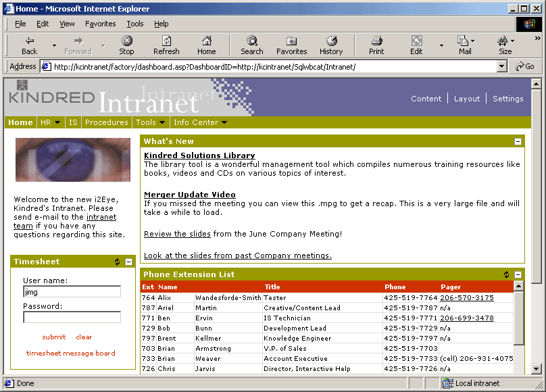Screen dimensions: 546x392
Task: Open the Merger Update Video link
Action: coord(190,195)
